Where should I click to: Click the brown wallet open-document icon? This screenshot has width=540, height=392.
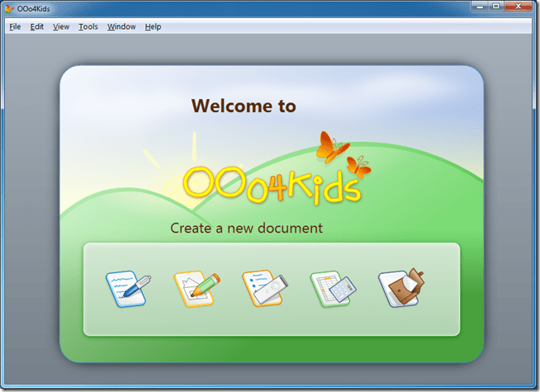pyautogui.click(x=400, y=289)
